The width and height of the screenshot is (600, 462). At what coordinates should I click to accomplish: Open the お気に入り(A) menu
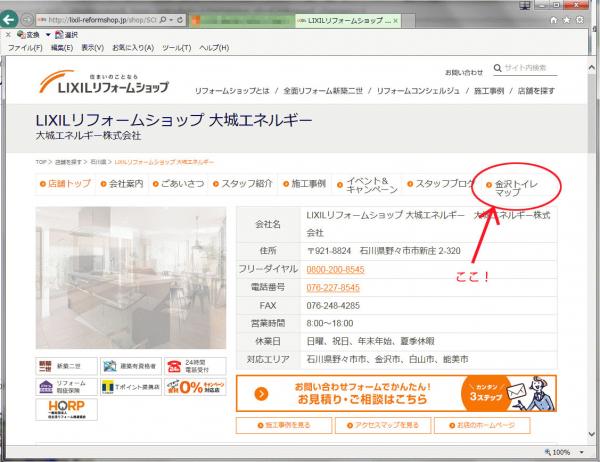(135, 48)
